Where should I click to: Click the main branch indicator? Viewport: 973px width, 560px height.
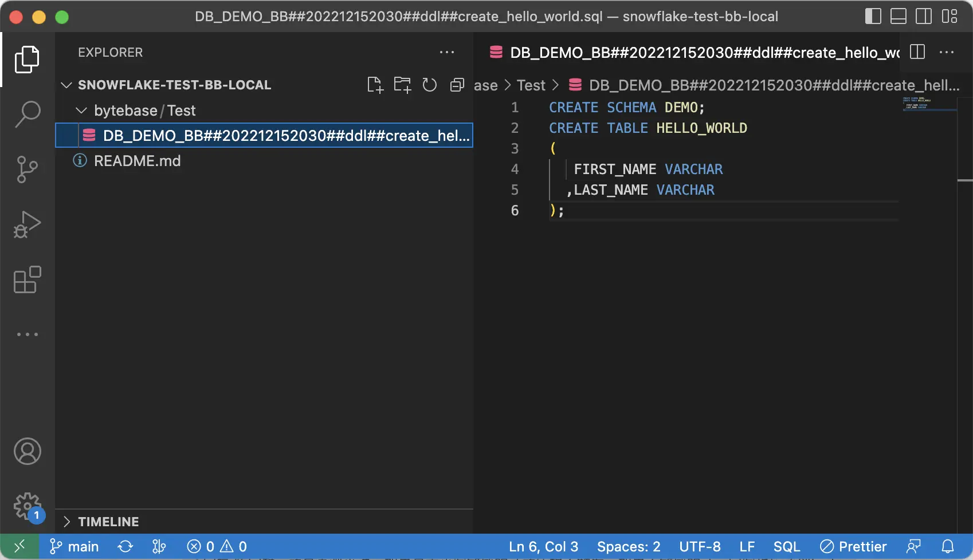(x=73, y=546)
